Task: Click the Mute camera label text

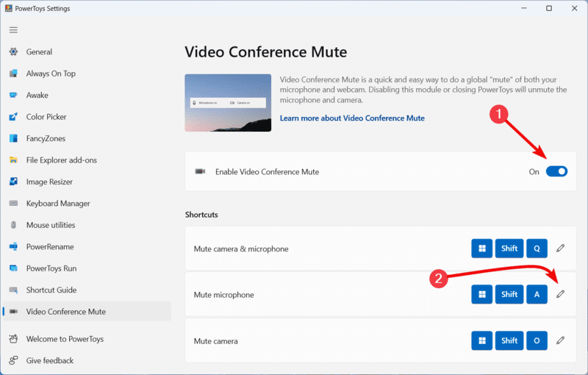Action: (215, 341)
